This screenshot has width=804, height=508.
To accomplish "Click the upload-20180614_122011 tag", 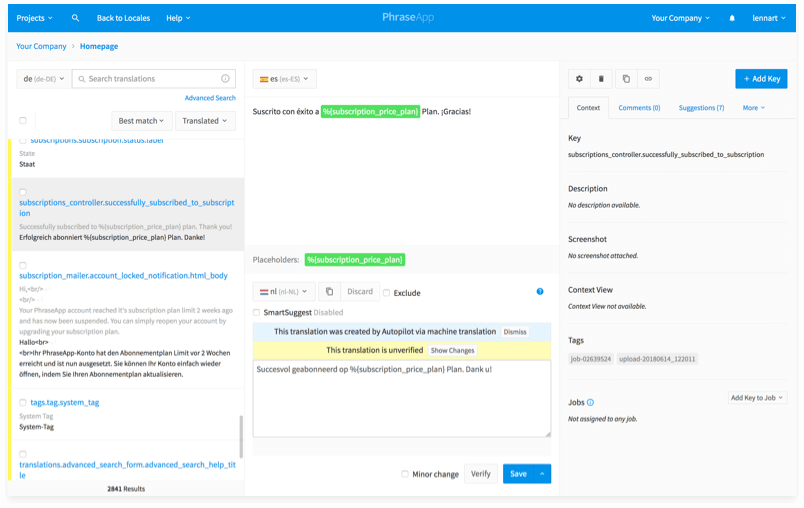I will [x=657, y=359].
